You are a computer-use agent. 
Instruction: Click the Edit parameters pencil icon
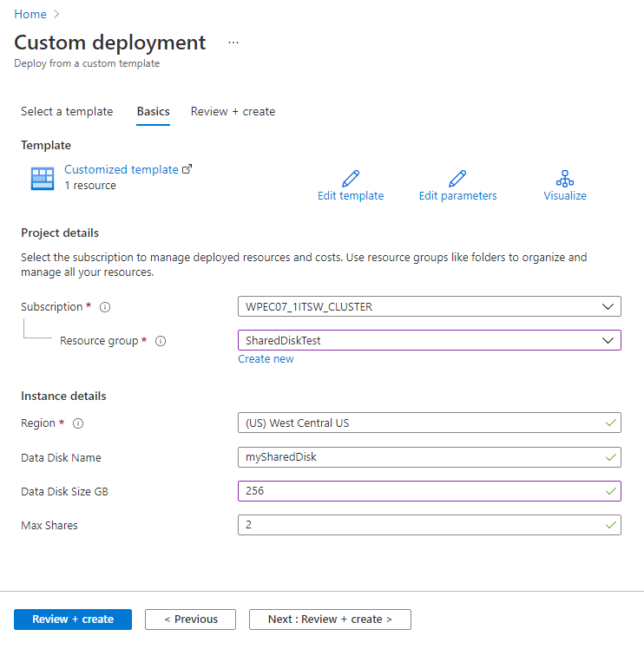(457, 179)
